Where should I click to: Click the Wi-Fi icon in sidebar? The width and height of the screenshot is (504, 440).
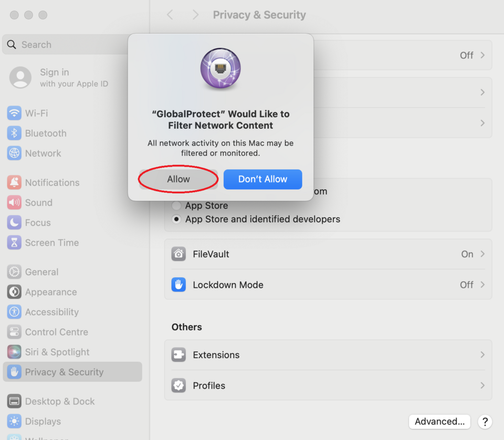point(14,113)
